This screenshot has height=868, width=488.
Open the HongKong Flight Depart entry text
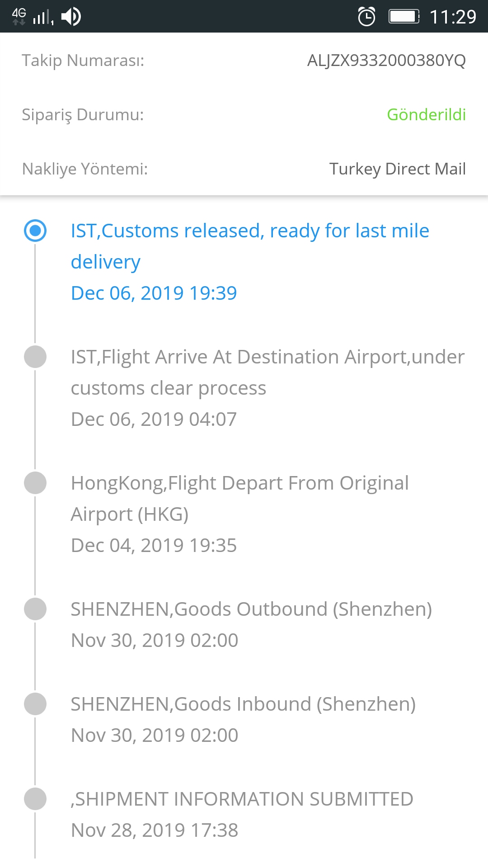point(240,499)
